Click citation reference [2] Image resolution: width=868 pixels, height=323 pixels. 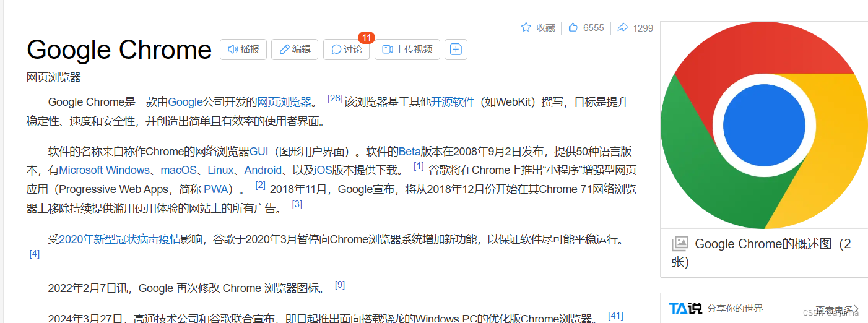pyautogui.click(x=260, y=185)
